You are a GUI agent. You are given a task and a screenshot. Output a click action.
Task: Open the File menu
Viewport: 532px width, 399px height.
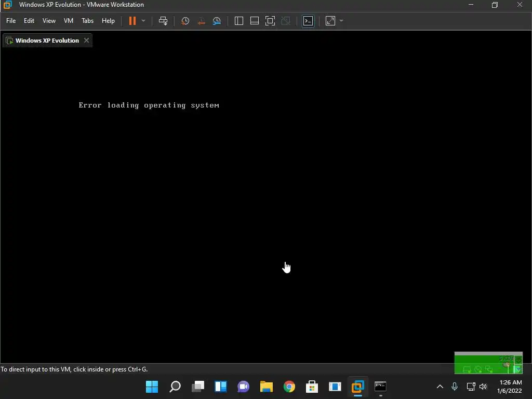point(11,21)
